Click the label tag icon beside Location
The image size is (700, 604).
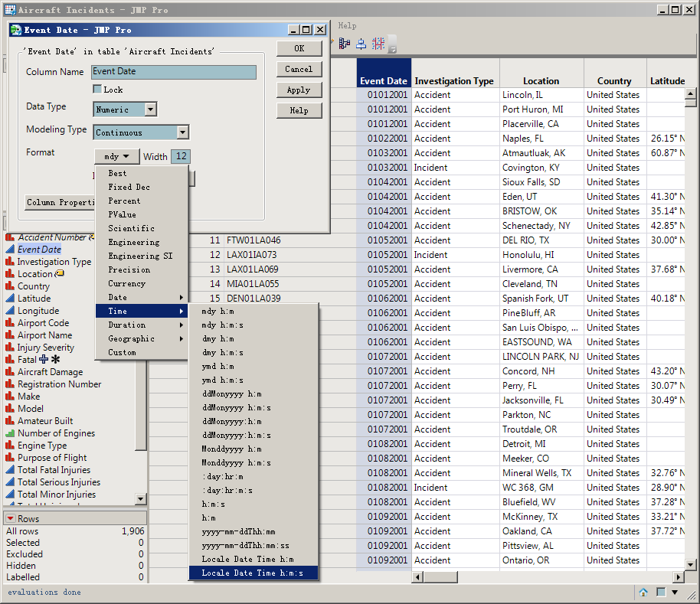click(61, 274)
